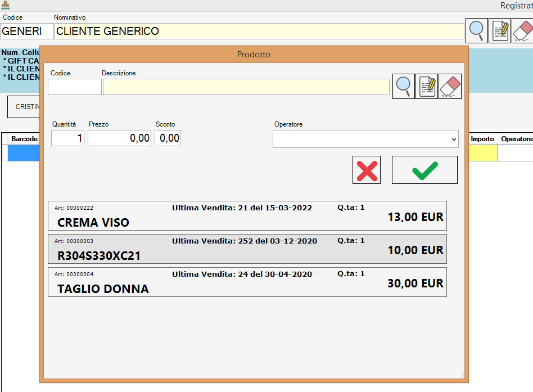Image resolution: width=533 pixels, height=392 pixels.
Task: Click the customer search magnifier icon
Action: [x=477, y=30]
